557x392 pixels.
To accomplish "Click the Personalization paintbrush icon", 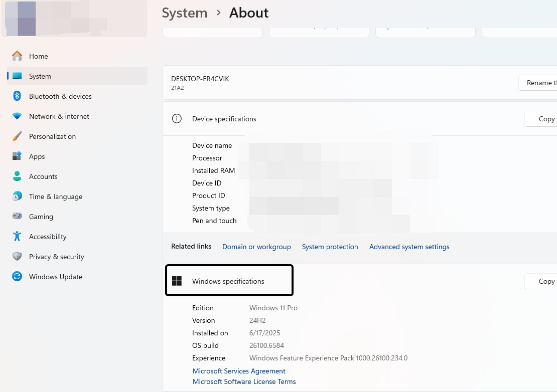I will pyautogui.click(x=17, y=136).
